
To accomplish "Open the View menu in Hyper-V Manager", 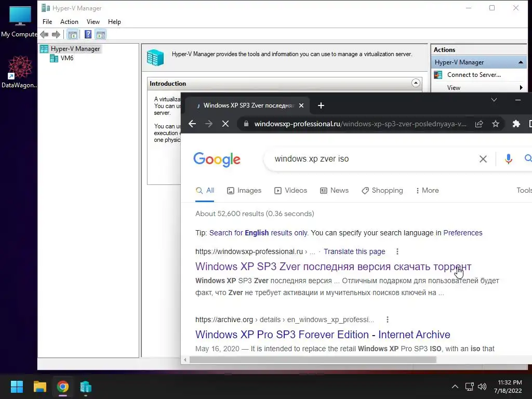I will [x=93, y=22].
